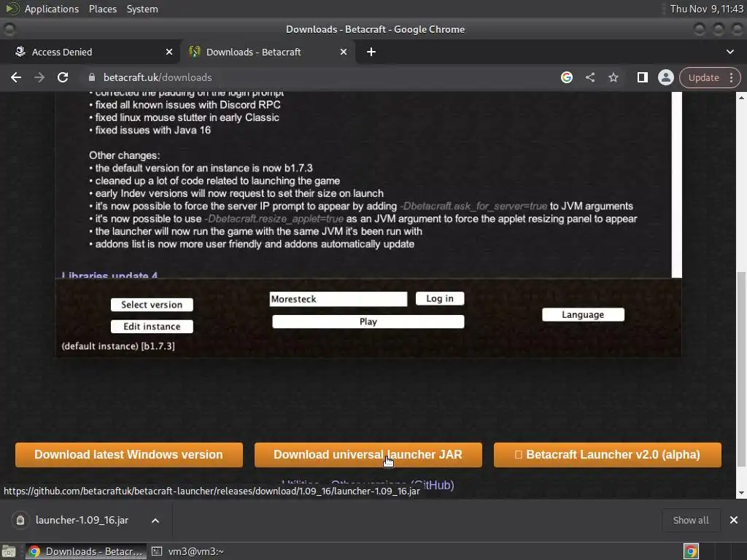Click the clock showing Thu Nov 9
747x560 pixels.
click(706, 9)
